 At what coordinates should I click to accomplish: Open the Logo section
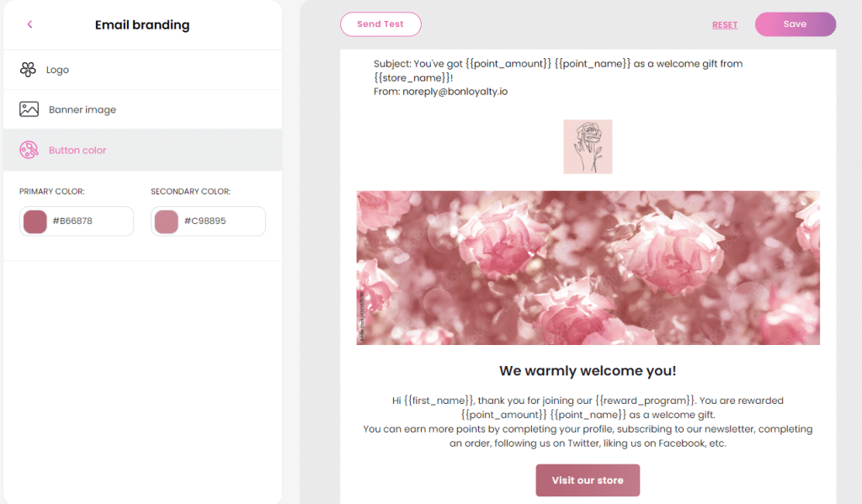point(143,70)
